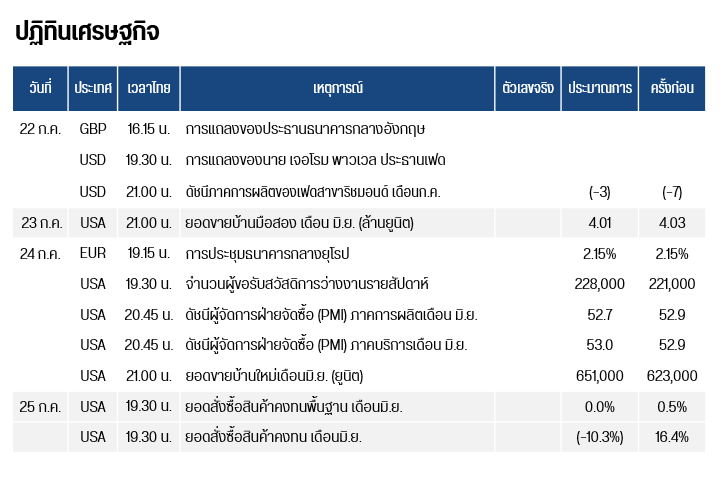The image size is (725, 483).
Task: Click the เหตุการณ์ column header
Action: click(x=337, y=88)
